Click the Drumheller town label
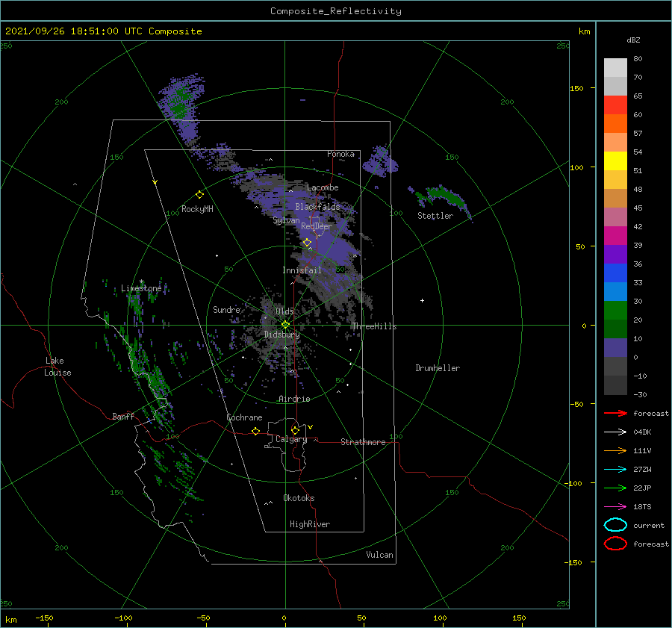 tap(438, 368)
